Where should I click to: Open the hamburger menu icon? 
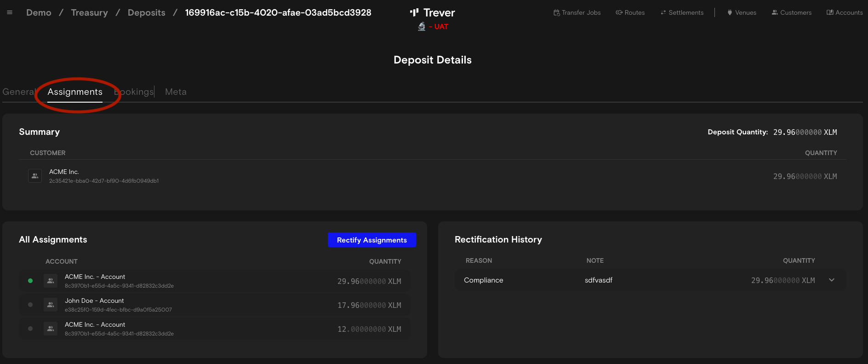[10, 12]
